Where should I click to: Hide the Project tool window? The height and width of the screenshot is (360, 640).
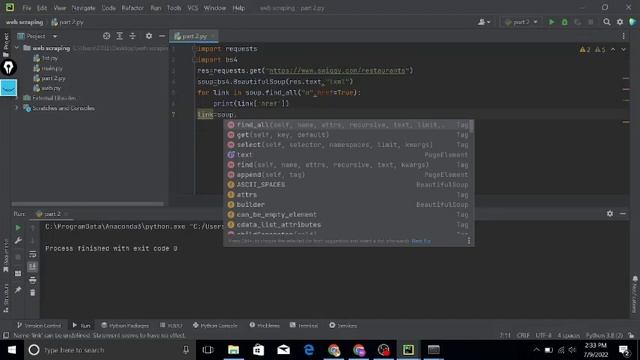[162, 36]
